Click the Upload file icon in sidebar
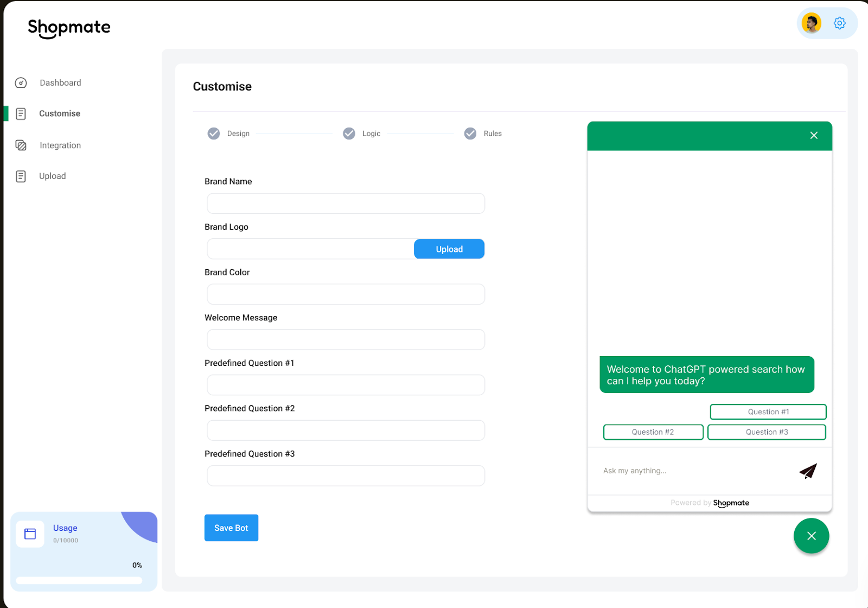Screen dimensions: 868x608 (x=21, y=176)
